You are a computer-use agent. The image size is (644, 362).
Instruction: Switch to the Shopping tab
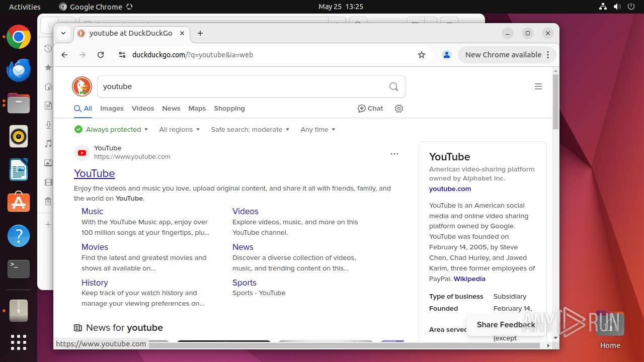click(229, 109)
